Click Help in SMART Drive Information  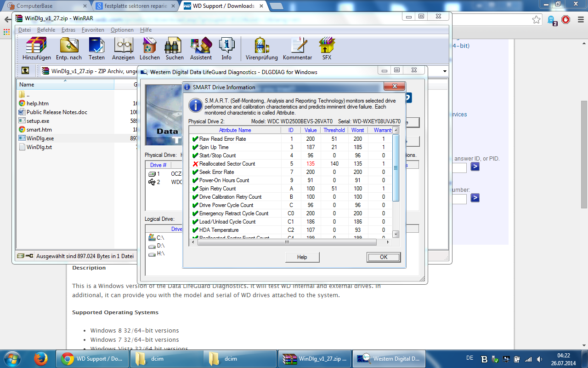point(302,257)
